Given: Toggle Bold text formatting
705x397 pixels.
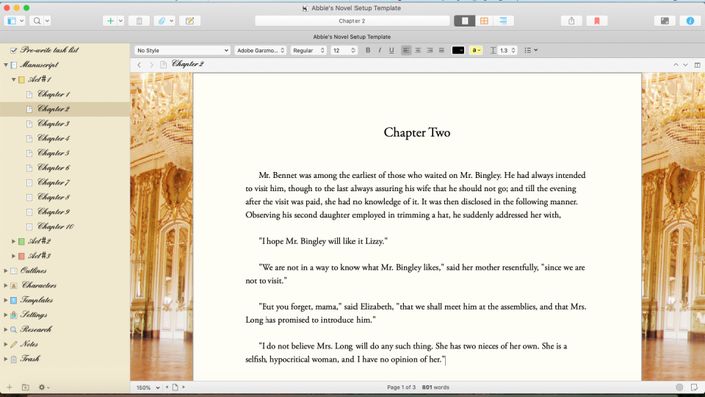Looking at the screenshot, I should [368, 50].
